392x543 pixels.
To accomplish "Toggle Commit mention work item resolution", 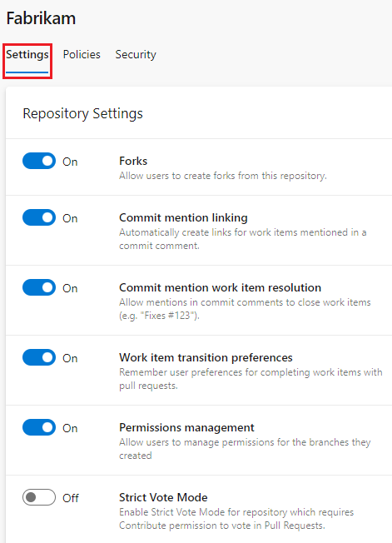I will click(39, 287).
